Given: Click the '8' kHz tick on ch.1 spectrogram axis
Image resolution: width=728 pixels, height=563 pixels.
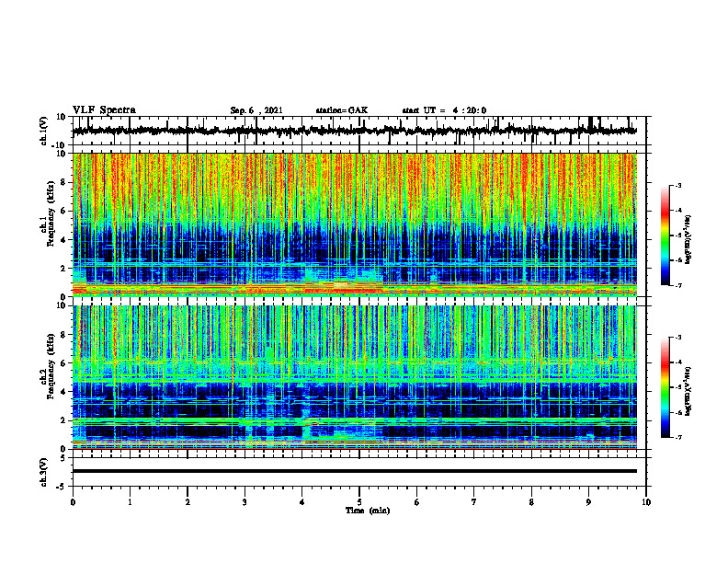Looking at the screenshot, I should (x=65, y=182).
